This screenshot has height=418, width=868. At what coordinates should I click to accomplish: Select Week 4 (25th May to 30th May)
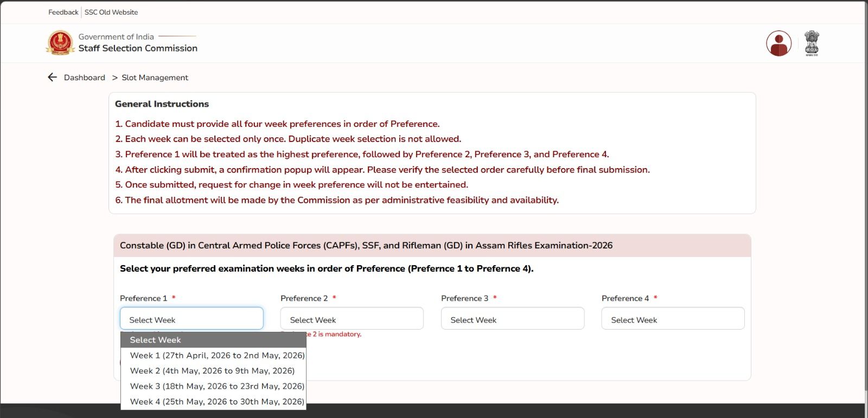(x=217, y=402)
